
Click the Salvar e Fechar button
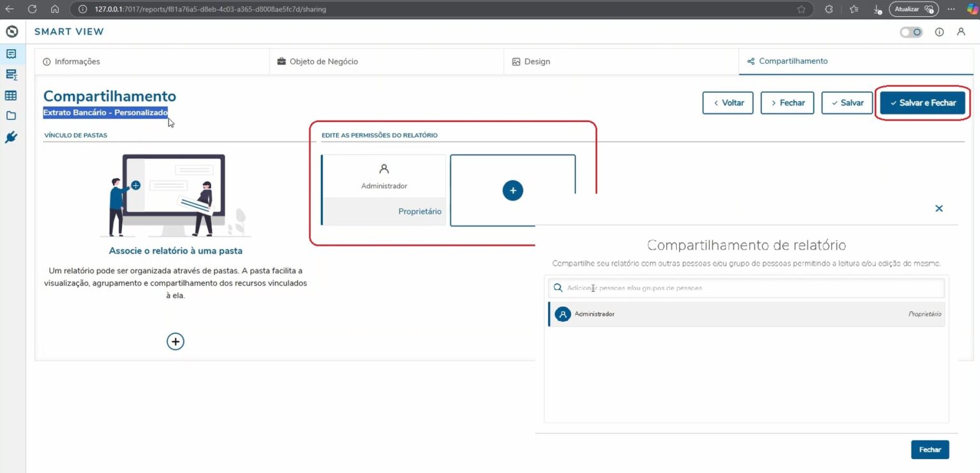[923, 102]
